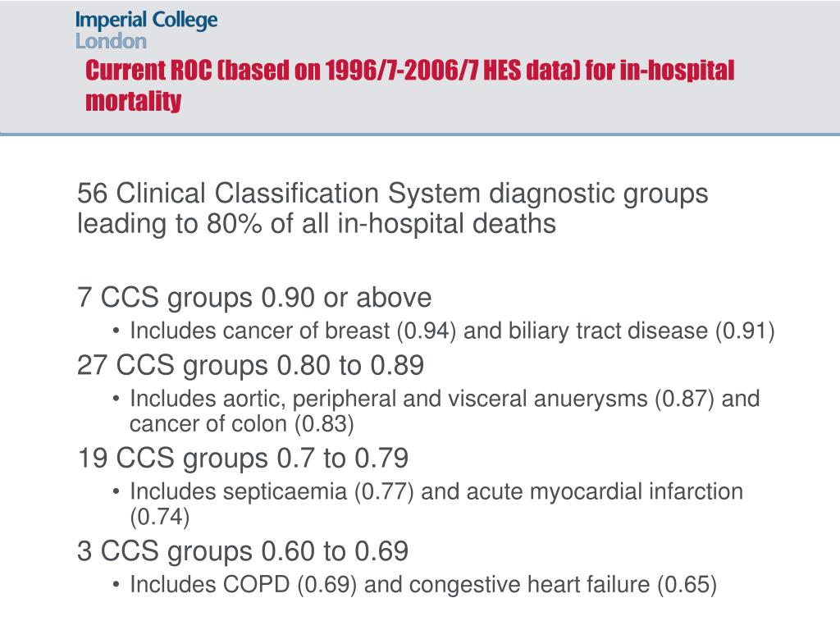Image resolution: width=840 pixels, height=630 pixels.
Task: Click the Imperial College London logo
Action: pyautogui.click(x=146, y=30)
